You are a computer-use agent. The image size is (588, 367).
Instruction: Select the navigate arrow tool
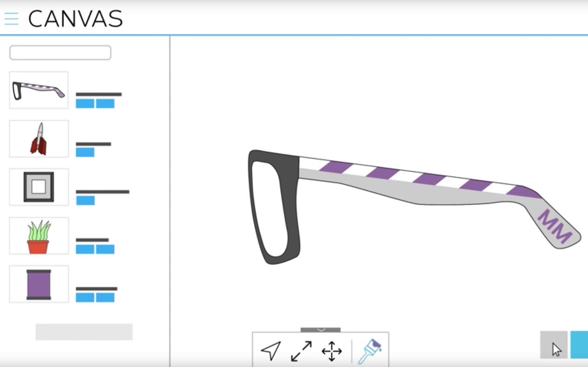click(271, 351)
